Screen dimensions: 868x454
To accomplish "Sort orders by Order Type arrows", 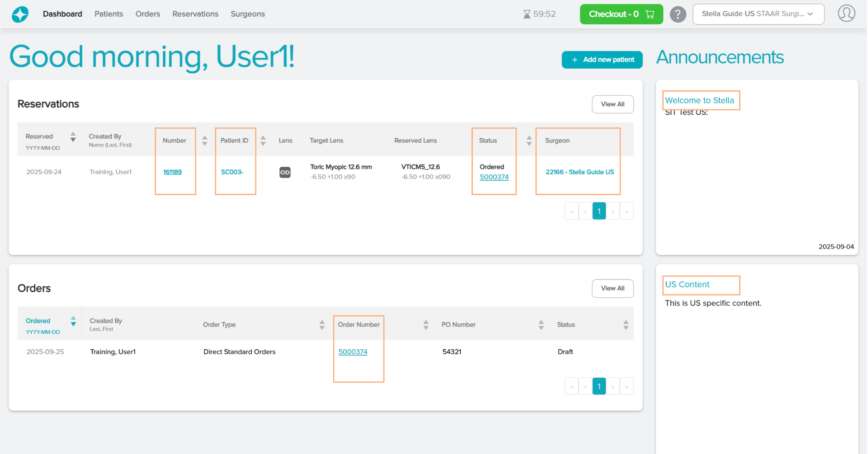I will point(322,325).
